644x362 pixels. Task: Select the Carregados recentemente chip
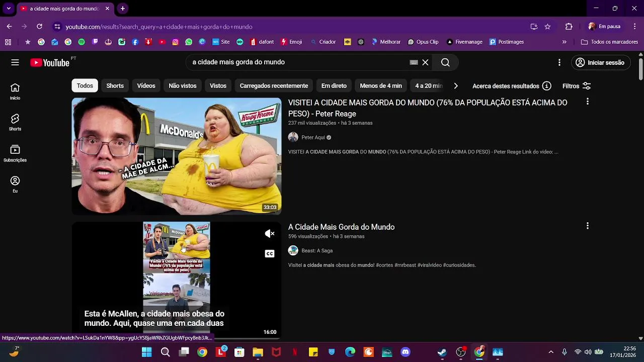(x=274, y=86)
